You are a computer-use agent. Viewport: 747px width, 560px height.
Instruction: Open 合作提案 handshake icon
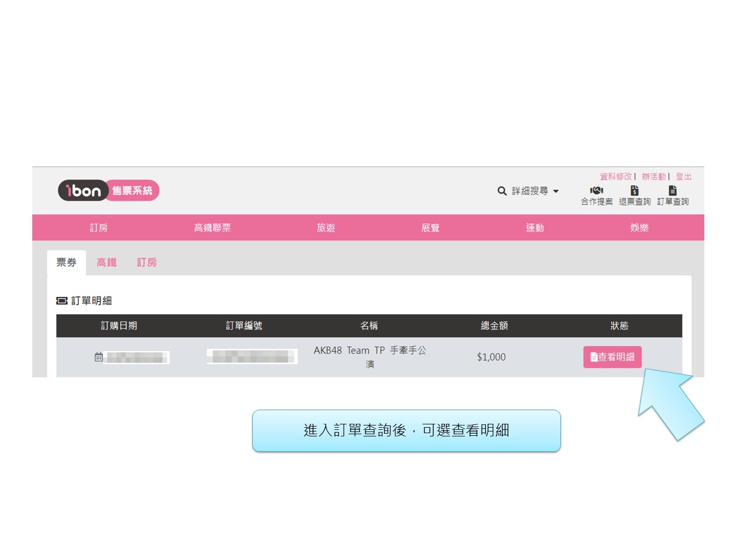click(597, 190)
